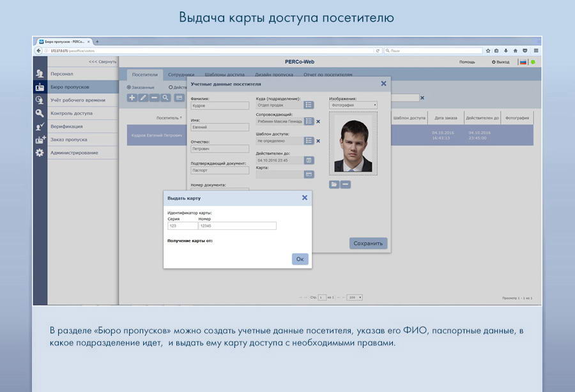
Task: Click the magnifier search toolbar icon
Action: [x=165, y=98]
